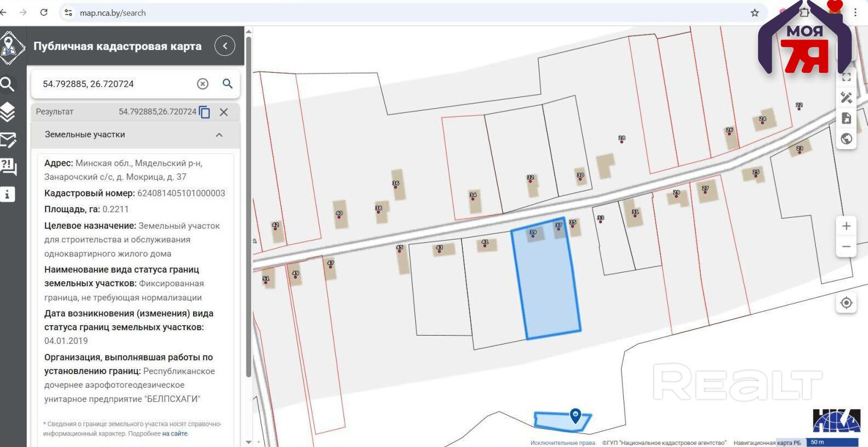Viewport: 868px width, 447px height.
Task: Activate the map measurement ruler tool
Action: [846, 98]
